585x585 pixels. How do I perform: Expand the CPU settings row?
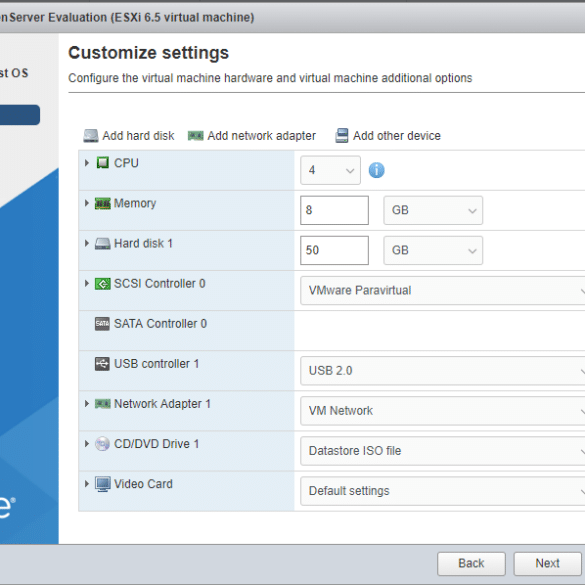[x=87, y=163]
